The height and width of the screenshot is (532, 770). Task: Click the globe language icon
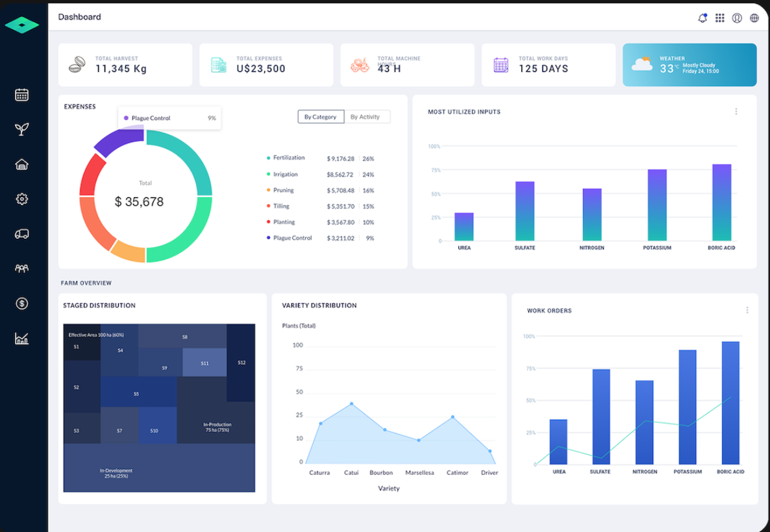(754, 18)
